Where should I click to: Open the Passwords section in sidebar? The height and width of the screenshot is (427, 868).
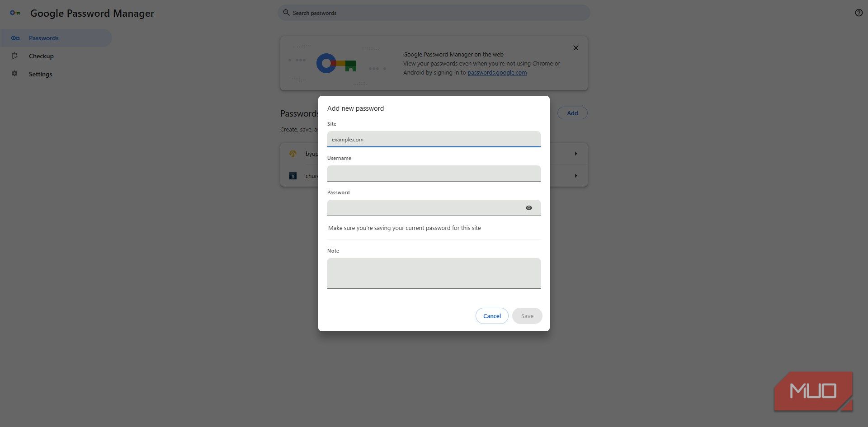(56, 38)
